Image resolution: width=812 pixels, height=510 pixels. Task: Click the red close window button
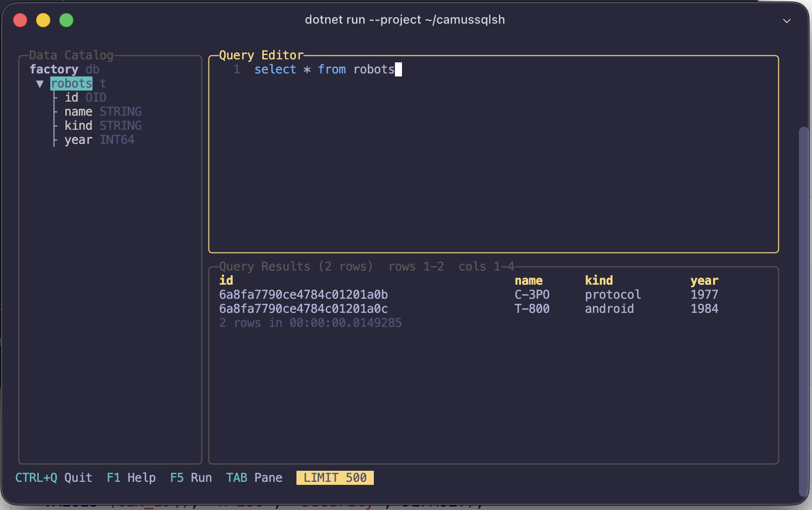pyautogui.click(x=20, y=20)
